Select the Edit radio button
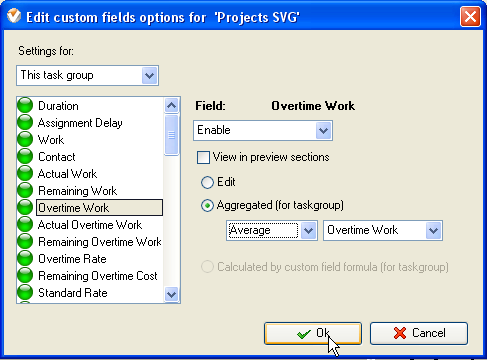487x360 pixels. point(207,182)
